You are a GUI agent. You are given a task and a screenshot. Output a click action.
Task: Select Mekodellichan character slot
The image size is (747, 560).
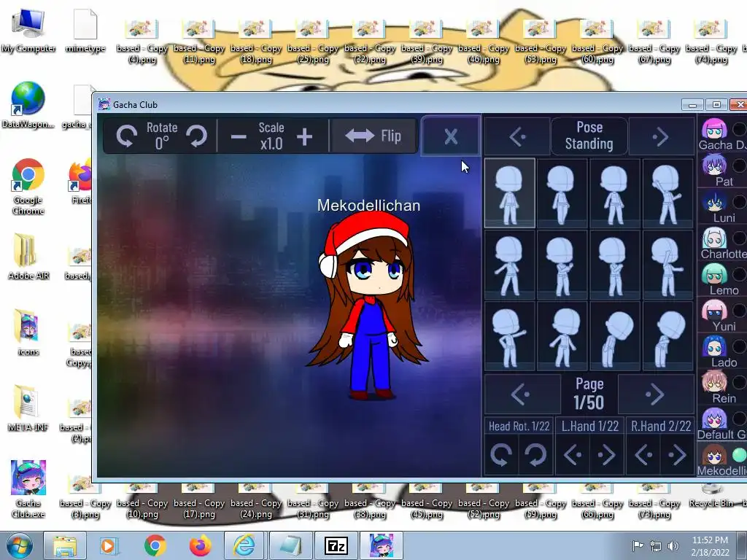tap(721, 459)
